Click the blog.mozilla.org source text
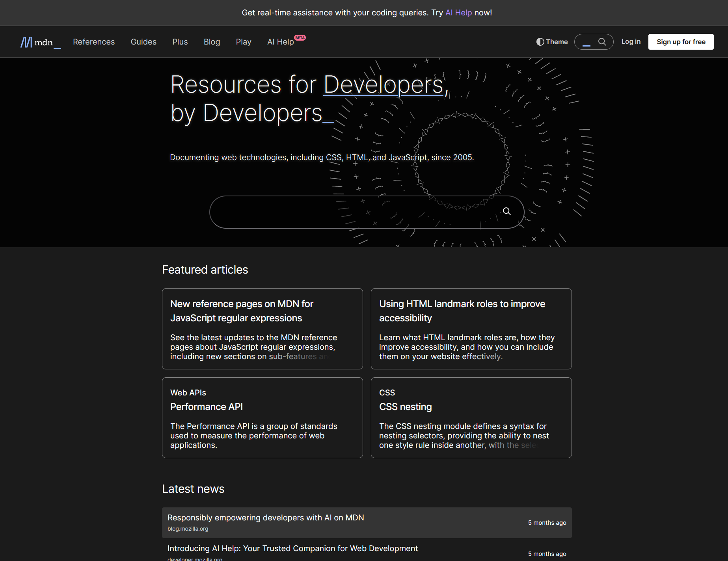 click(x=188, y=529)
